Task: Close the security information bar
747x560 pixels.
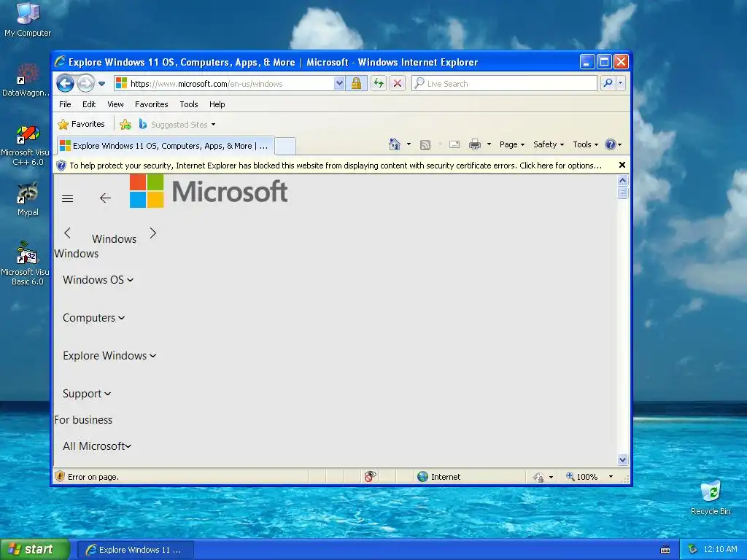Action: (622, 166)
